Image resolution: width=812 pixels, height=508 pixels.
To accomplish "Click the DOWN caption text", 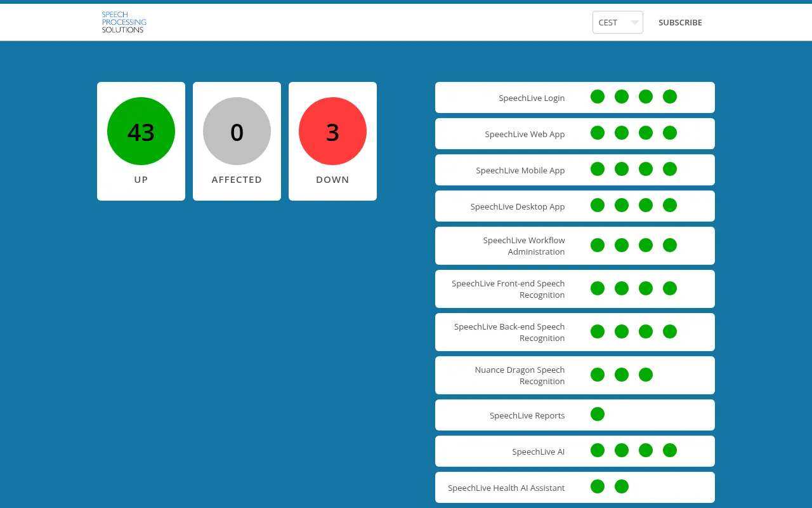I will coord(332,180).
